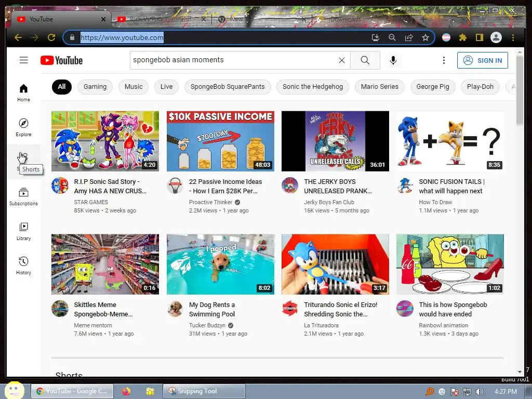The width and height of the screenshot is (532, 399).
Task: Select the Live filter chip
Action: 166,87
